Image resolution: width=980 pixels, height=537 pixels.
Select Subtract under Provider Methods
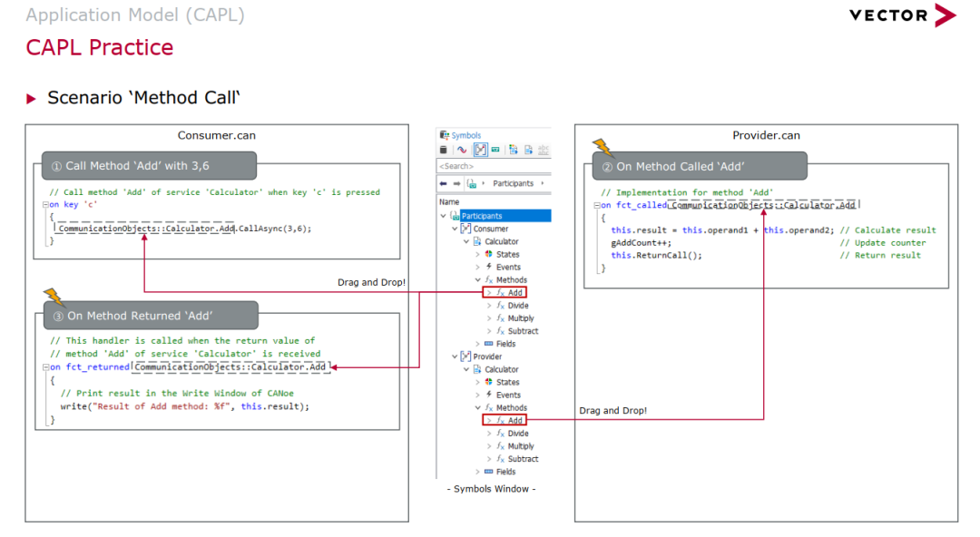pyautogui.click(x=524, y=459)
